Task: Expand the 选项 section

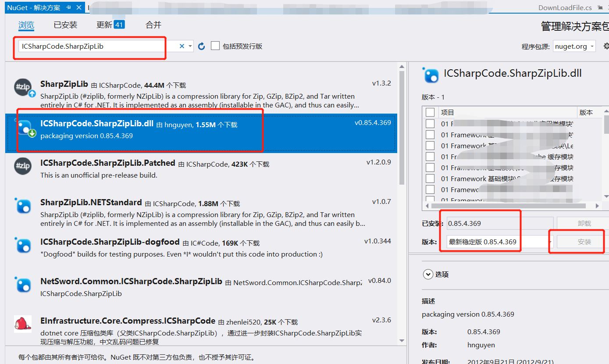Action: click(x=428, y=274)
